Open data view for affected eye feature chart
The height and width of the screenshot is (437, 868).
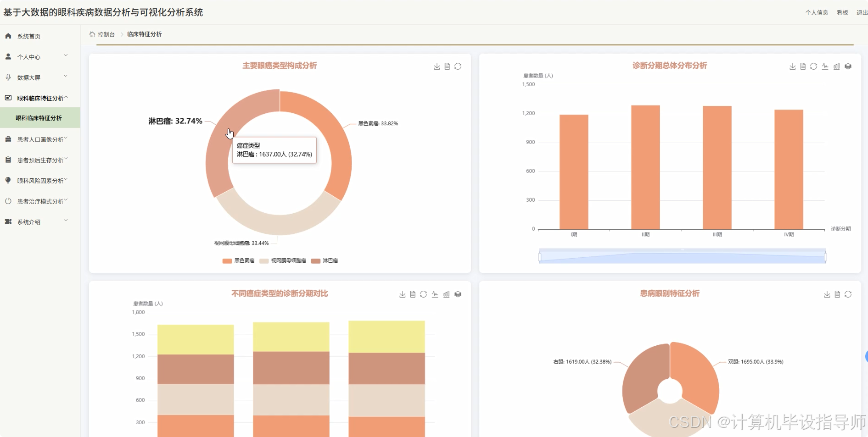837,294
